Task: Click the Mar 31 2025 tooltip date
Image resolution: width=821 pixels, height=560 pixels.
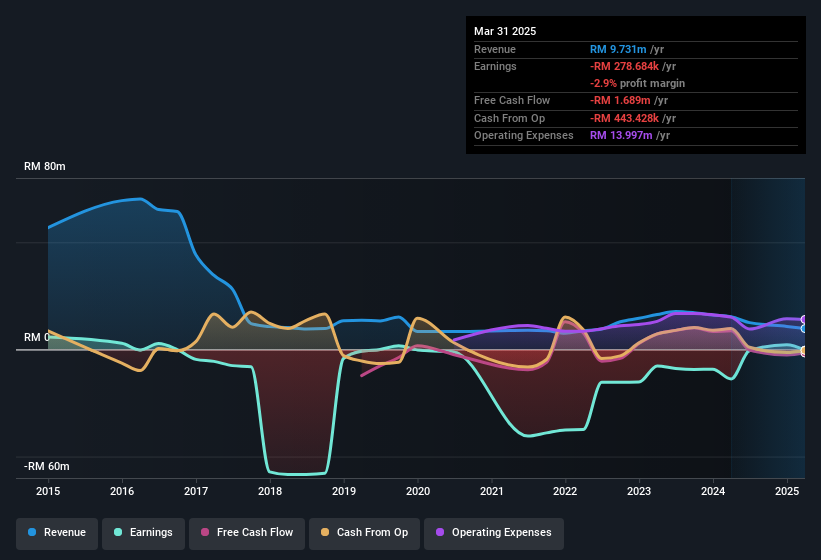Action: [x=505, y=31]
